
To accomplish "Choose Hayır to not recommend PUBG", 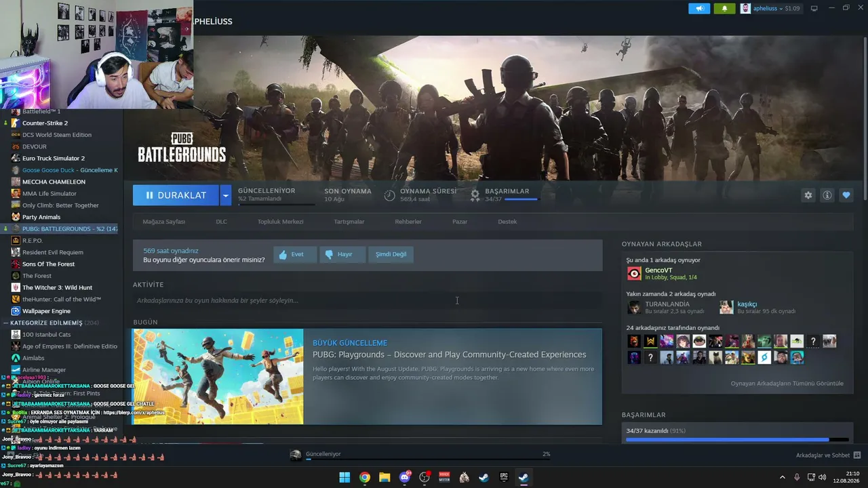I will [342, 254].
